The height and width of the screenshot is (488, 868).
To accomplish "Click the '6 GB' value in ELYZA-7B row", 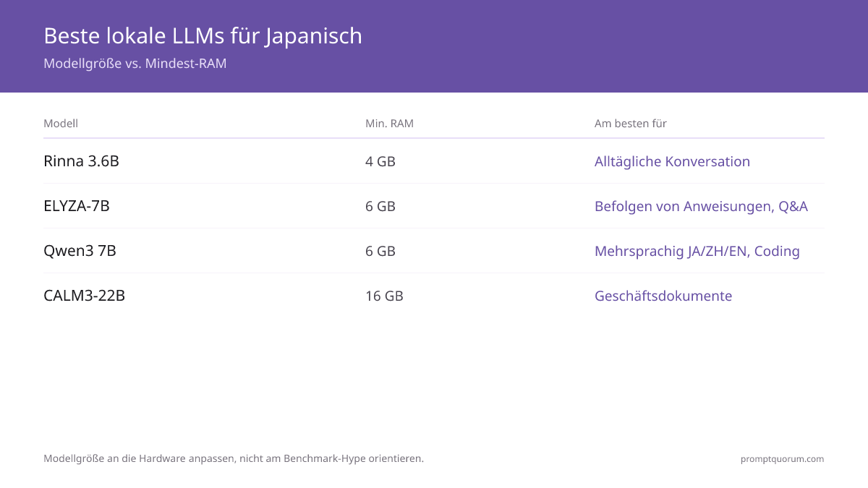I will tap(380, 206).
